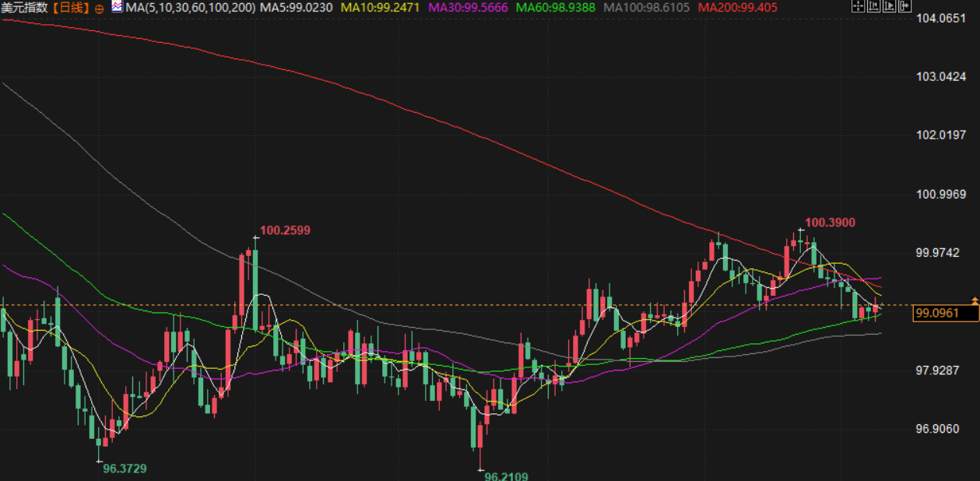Select the MA30:99.5666 legend value
980x481 pixels.
point(468,8)
